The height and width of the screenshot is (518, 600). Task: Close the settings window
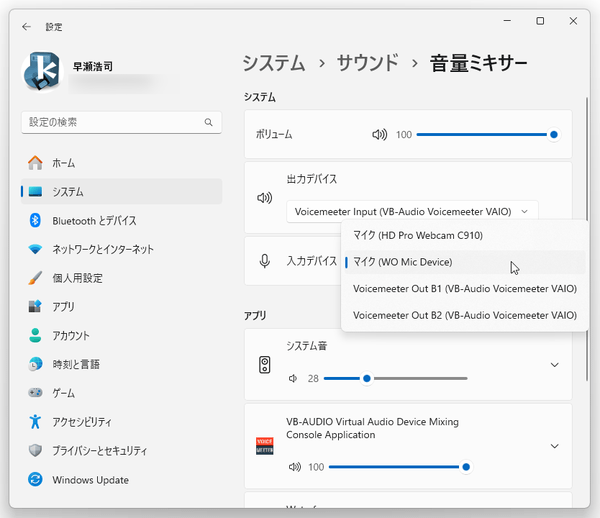[x=573, y=21]
